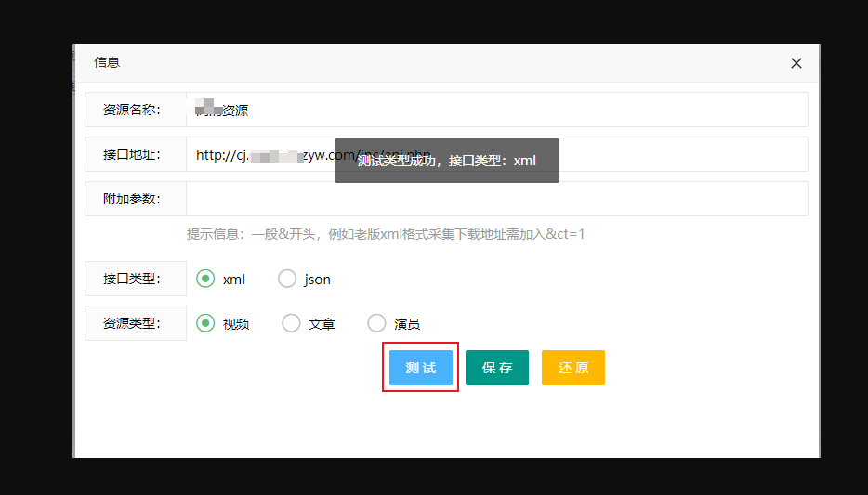868x495 pixels.
Task: Click the 接口类型 row label
Action: [x=132, y=279]
